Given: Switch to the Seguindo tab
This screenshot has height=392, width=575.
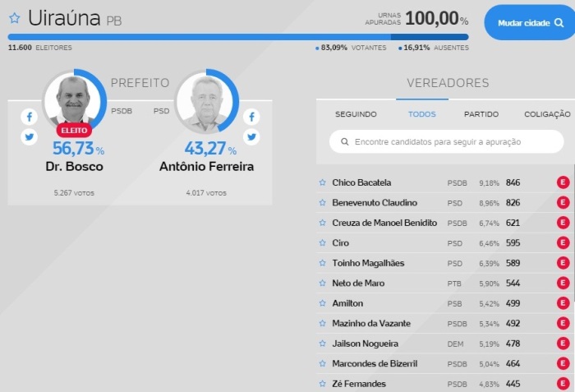Looking at the screenshot, I should (x=356, y=114).
